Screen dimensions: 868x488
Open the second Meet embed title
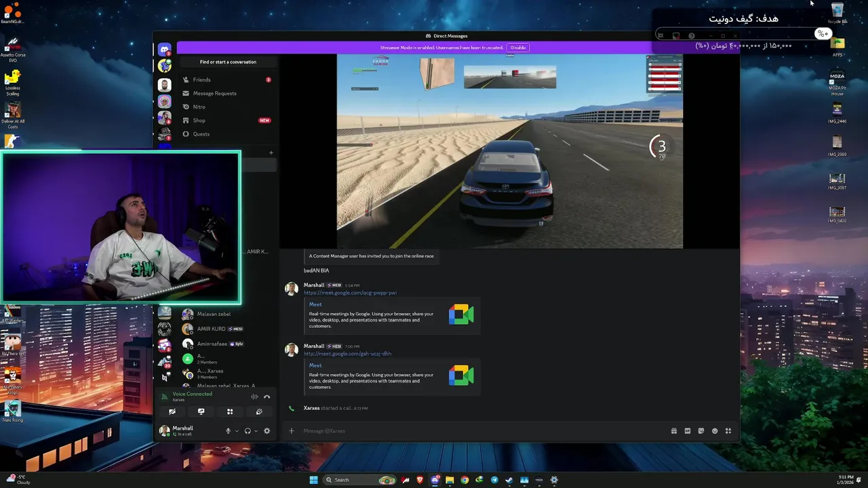[315, 365]
